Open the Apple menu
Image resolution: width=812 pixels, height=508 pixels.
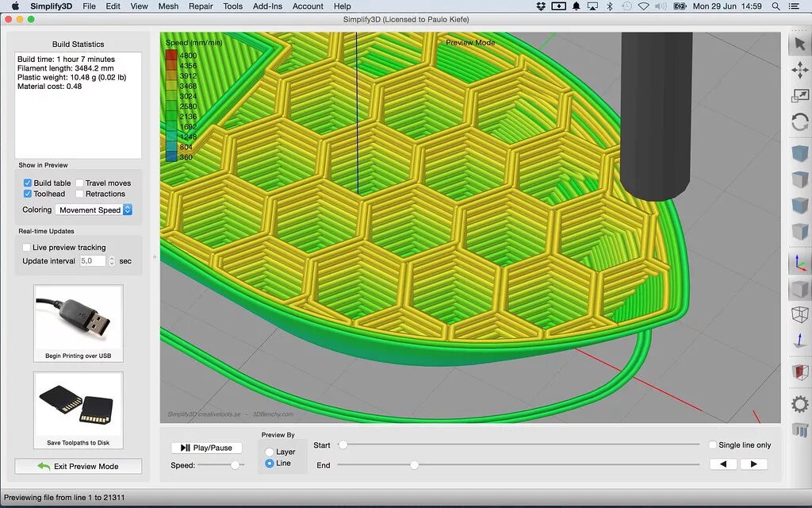coord(15,6)
